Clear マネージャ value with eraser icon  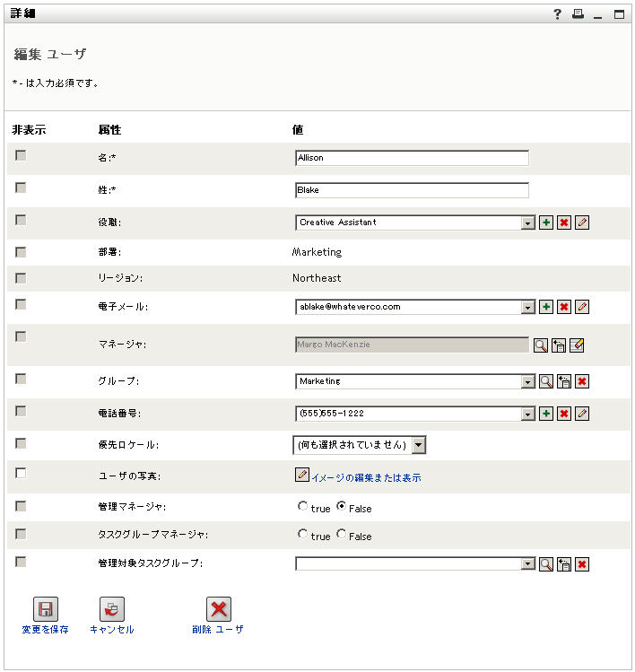pyautogui.click(x=577, y=345)
